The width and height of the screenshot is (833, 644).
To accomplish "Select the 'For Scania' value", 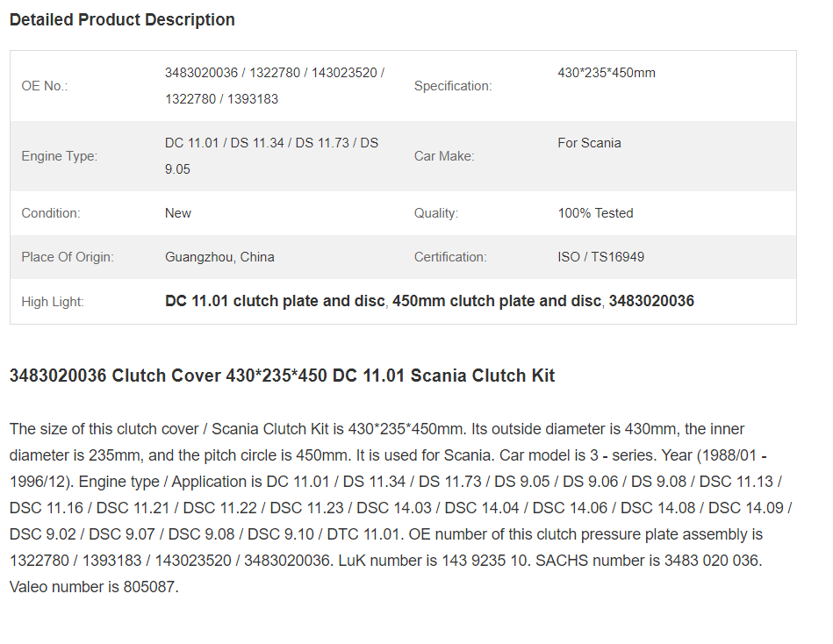I will pos(589,143).
